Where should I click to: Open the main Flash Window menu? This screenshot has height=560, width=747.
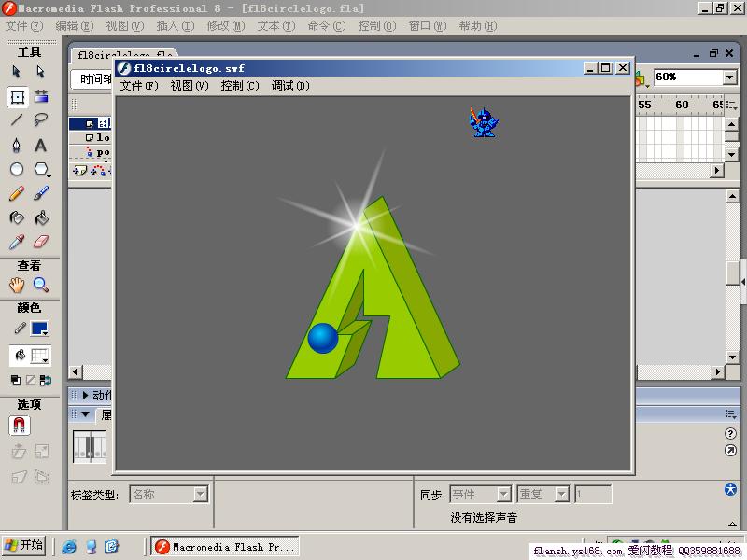pyautogui.click(x=428, y=26)
